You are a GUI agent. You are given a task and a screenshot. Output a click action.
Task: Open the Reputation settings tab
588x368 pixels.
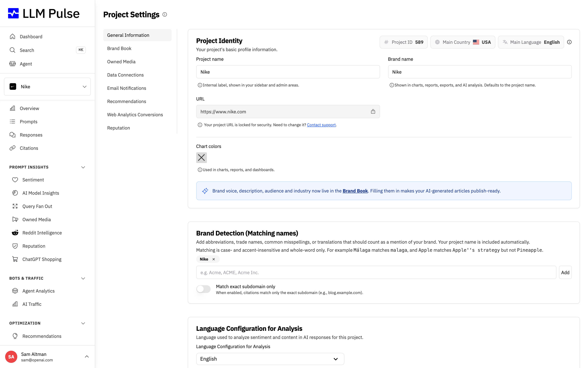[137, 128]
